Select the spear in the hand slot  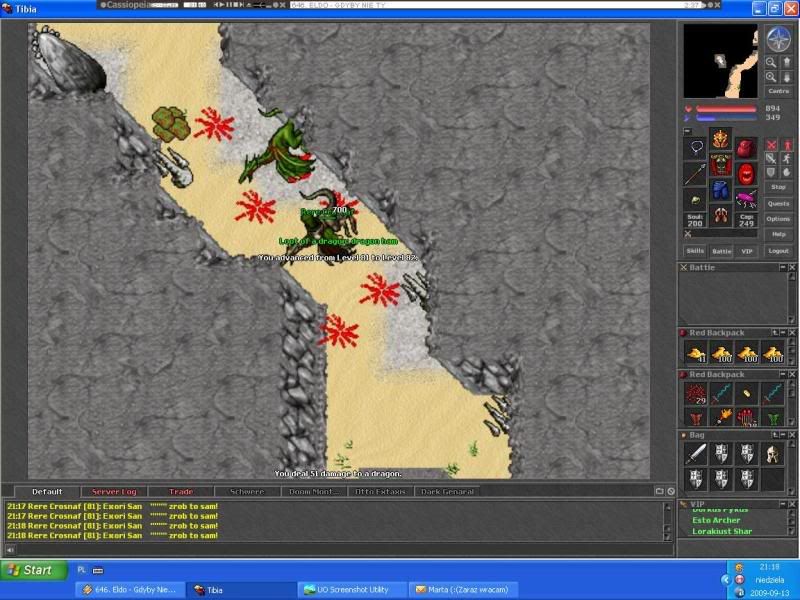695,174
